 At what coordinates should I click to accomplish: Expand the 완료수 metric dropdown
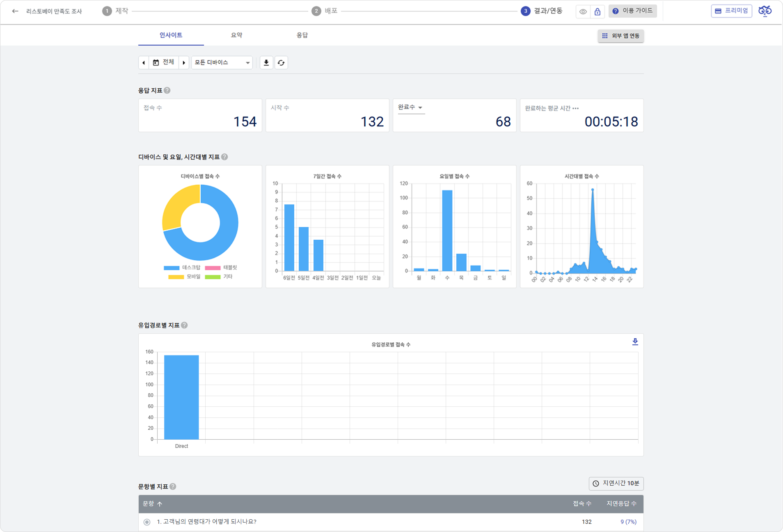(410, 107)
